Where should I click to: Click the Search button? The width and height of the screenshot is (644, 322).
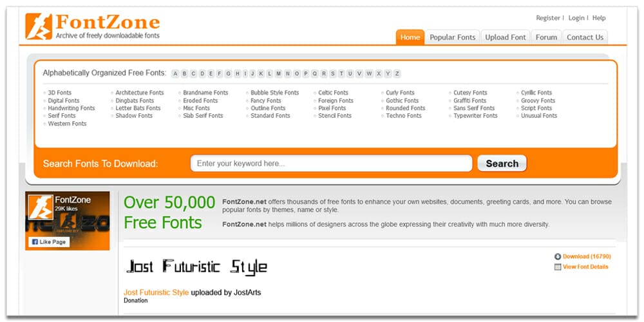pyautogui.click(x=502, y=164)
